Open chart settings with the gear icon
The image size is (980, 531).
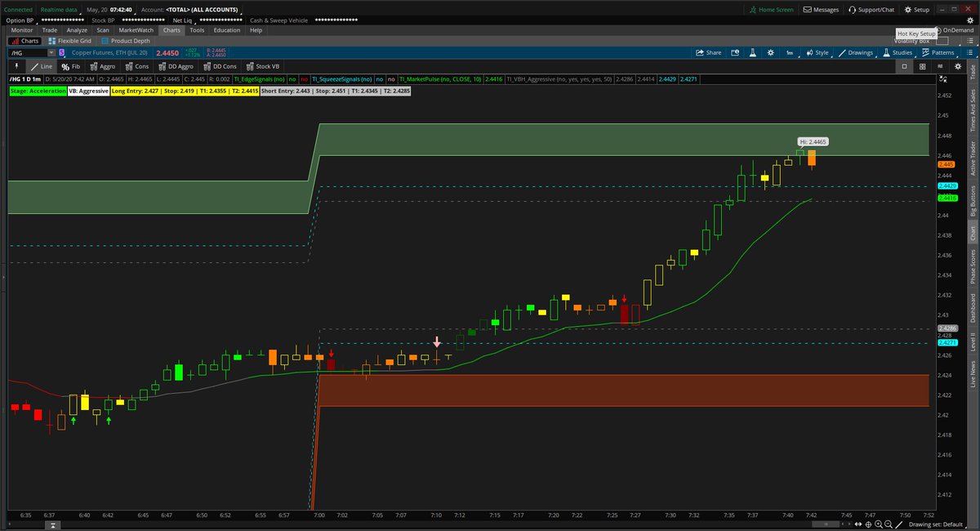pyautogui.click(x=770, y=51)
